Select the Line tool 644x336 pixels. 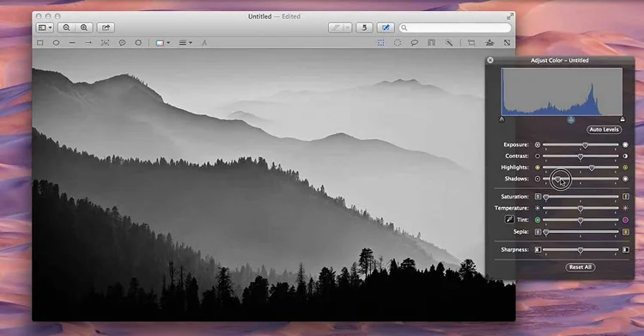(72, 43)
